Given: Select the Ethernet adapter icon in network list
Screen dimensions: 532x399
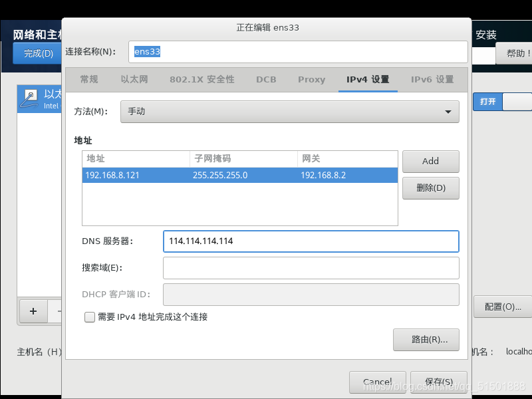Looking at the screenshot, I should coord(29,98).
